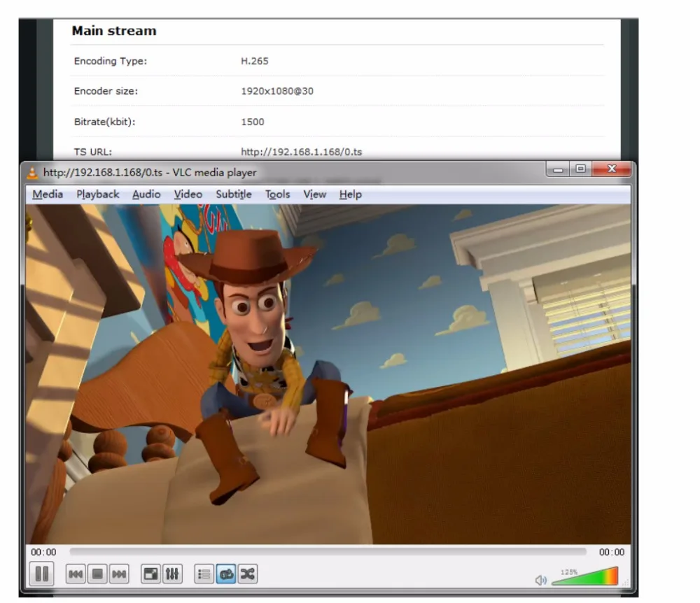Click the video playback area
Viewport: 700px width, 603px height.
pos(328,374)
